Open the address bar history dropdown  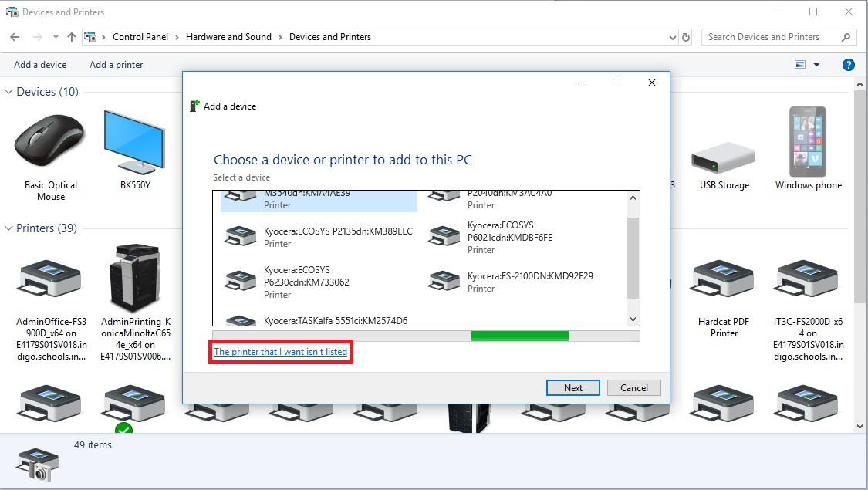click(673, 38)
